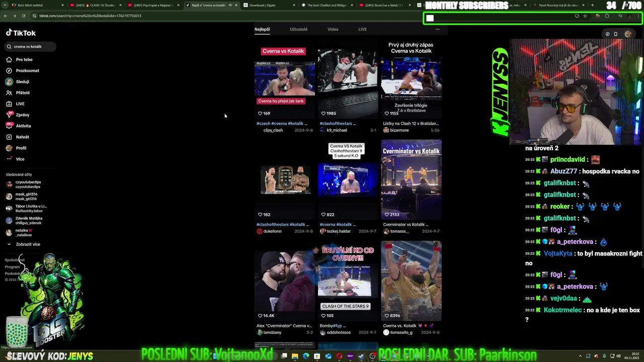Play the 'Prvý aj druhý zápas' video
Image resolution: width=644 pixels, height=362 pixels.
[411, 79]
